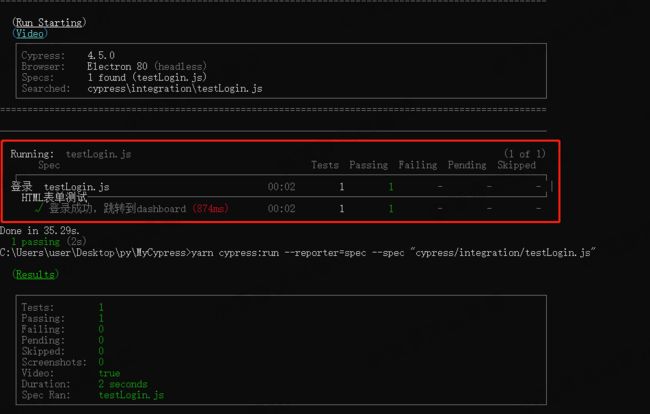Click the '(1 of 1)' run counter
650x414 pixels.
(x=524, y=154)
